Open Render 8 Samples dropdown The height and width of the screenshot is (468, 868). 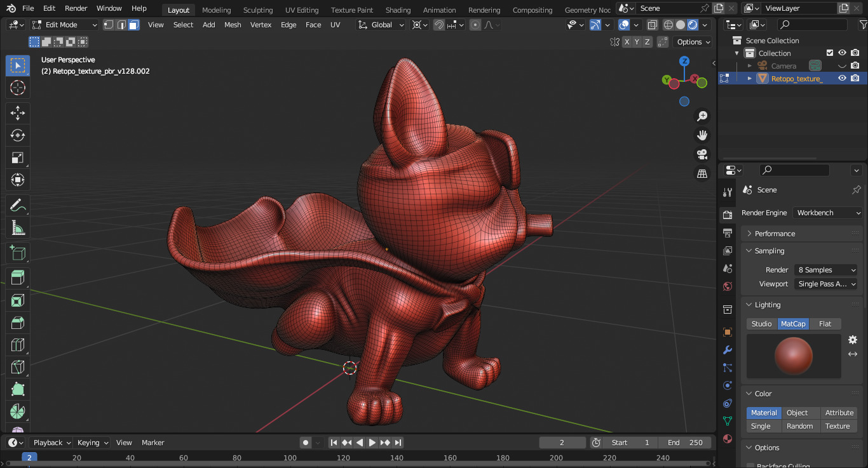coord(826,270)
